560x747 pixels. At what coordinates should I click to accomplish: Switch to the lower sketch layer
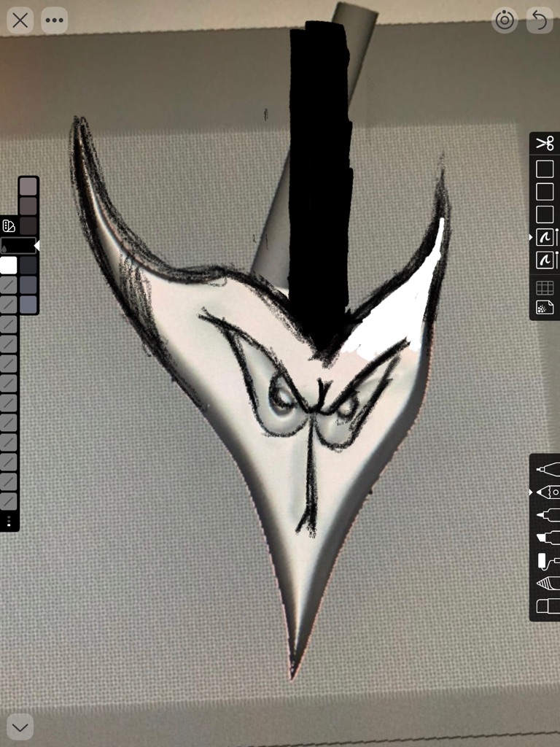(x=545, y=260)
